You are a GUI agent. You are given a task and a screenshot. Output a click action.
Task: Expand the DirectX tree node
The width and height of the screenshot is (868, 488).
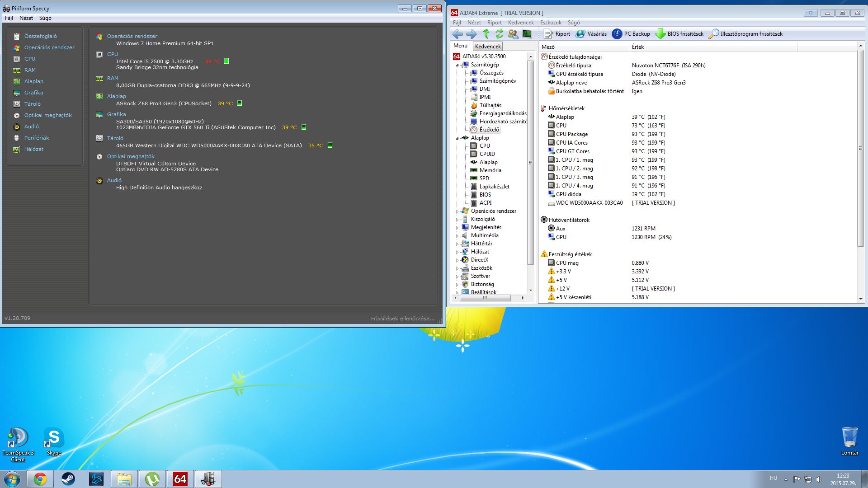(x=457, y=260)
